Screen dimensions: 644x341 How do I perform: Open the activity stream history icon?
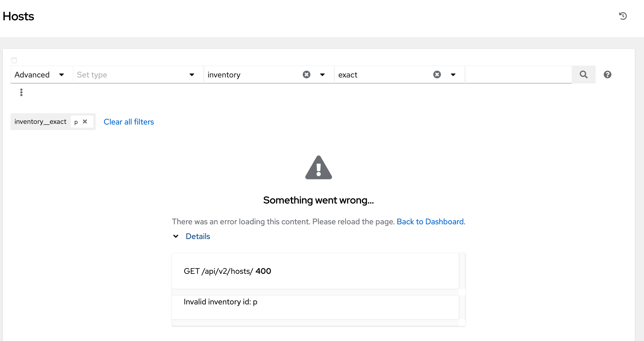(x=623, y=16)
